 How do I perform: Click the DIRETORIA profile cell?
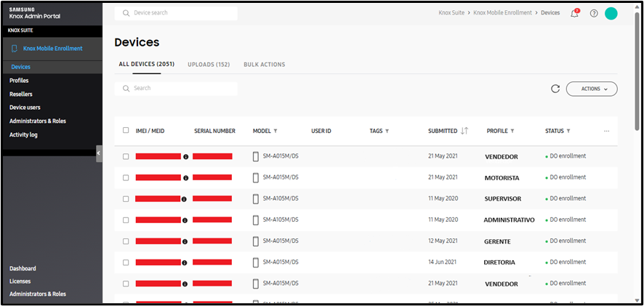pyautogui.click(x=499, y=262)
